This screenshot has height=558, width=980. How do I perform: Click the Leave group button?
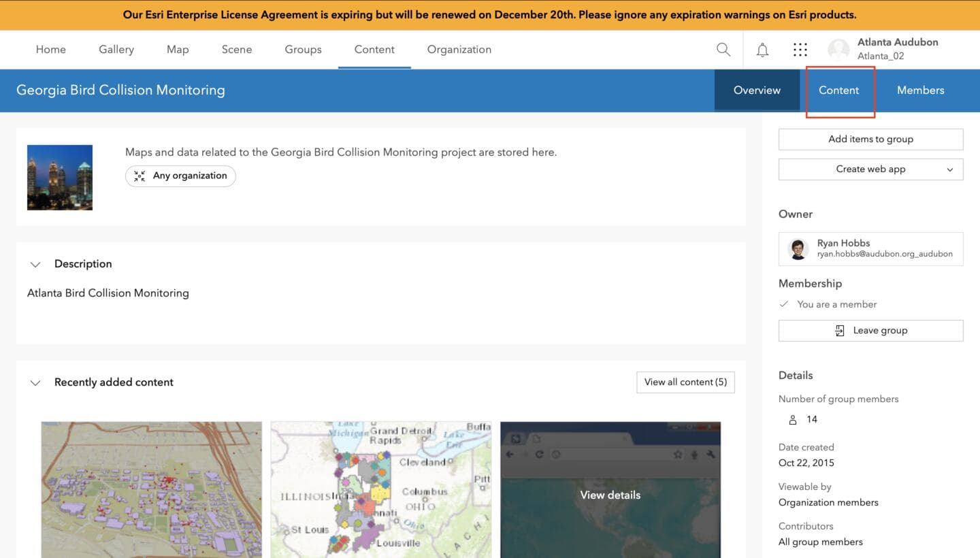point(871,331)
